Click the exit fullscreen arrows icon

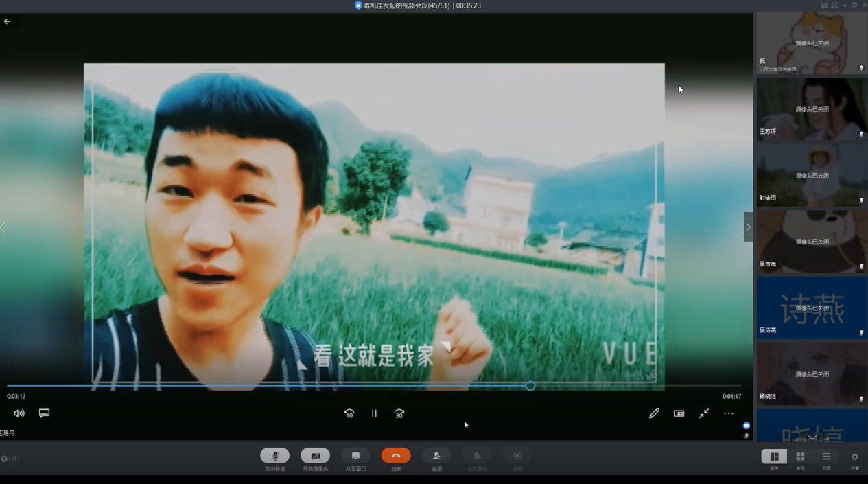(x=704, y=413)
